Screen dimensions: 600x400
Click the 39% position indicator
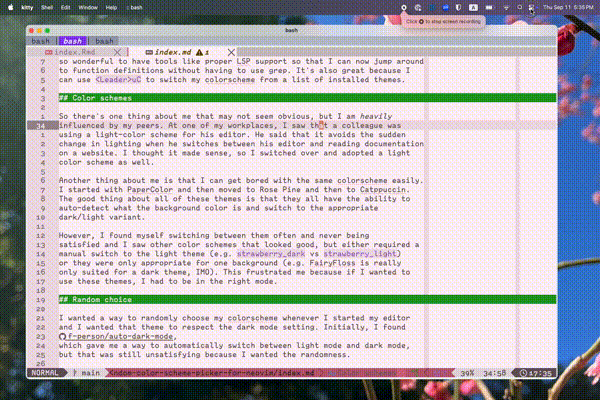tap(467, 373)
